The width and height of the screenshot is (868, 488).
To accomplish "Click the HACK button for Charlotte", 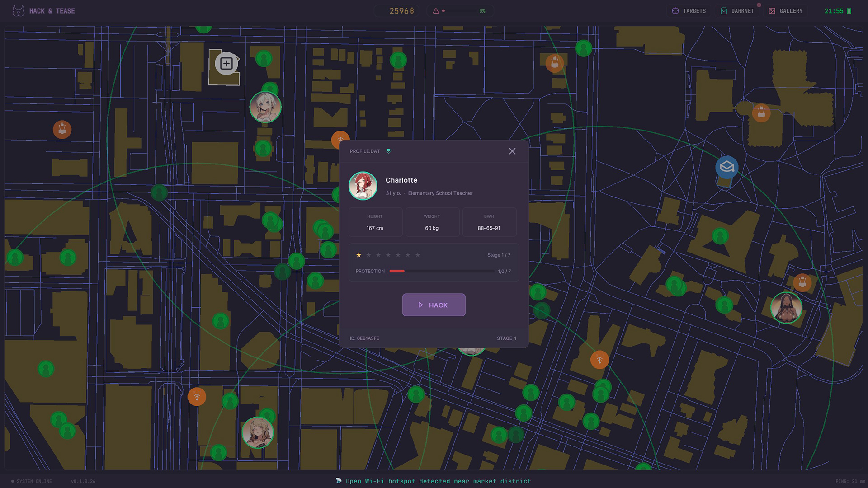I will (434, 305).
